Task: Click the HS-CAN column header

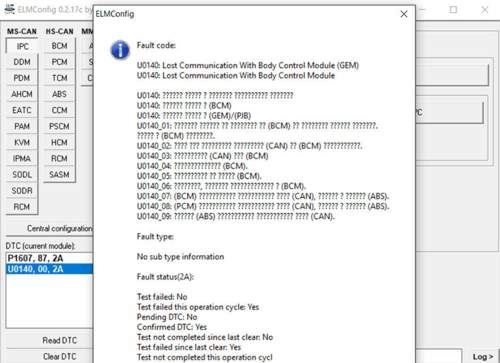Action: tap(59, 32)
